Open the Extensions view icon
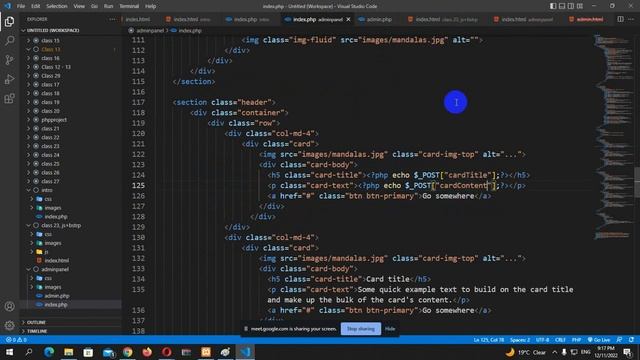This screenshot has height=360, width=640. 9,98
